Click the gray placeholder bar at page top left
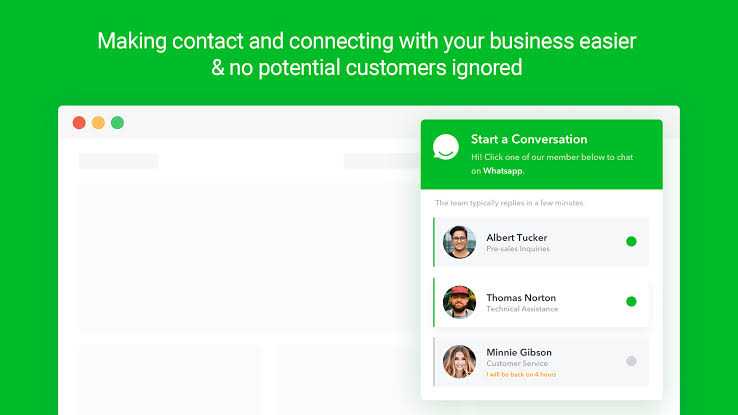Viewport: 738px width, 415px height. tap(119, 161)
